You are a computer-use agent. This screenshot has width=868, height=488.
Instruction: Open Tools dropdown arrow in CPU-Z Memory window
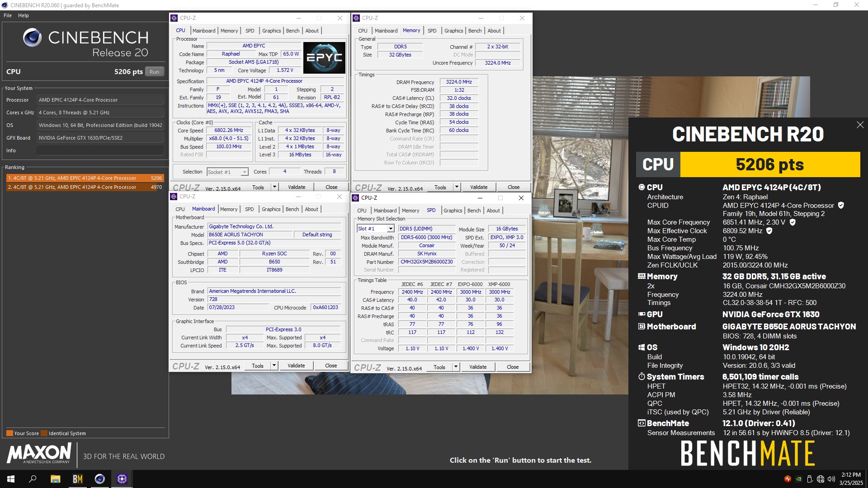457,187
